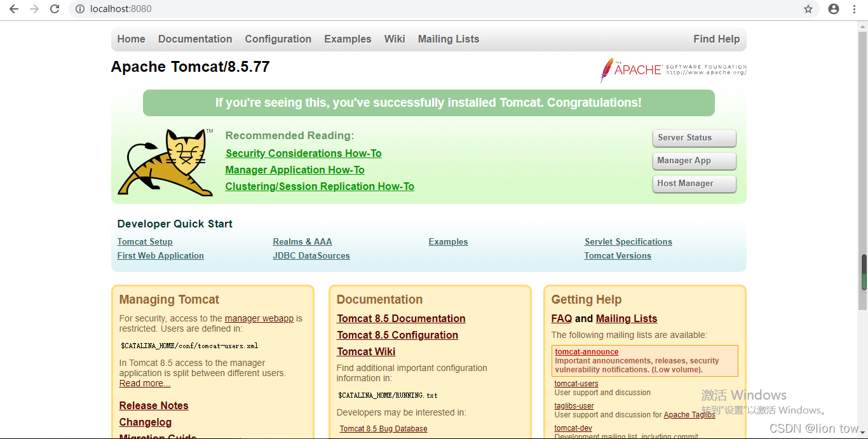This screenshot has height=439, width=868.
Task: Open the Chrome three-dot menu
Action: coord(855,9)
